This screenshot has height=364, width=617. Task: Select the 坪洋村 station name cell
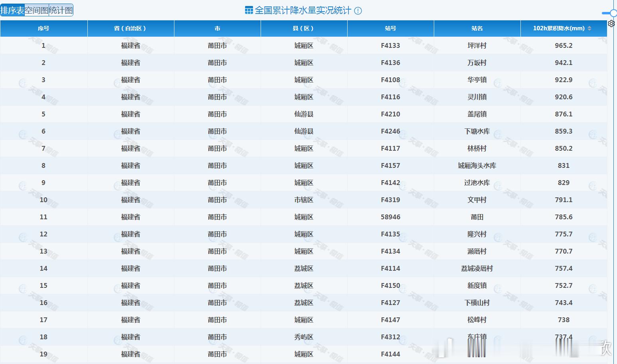(477, 45)
